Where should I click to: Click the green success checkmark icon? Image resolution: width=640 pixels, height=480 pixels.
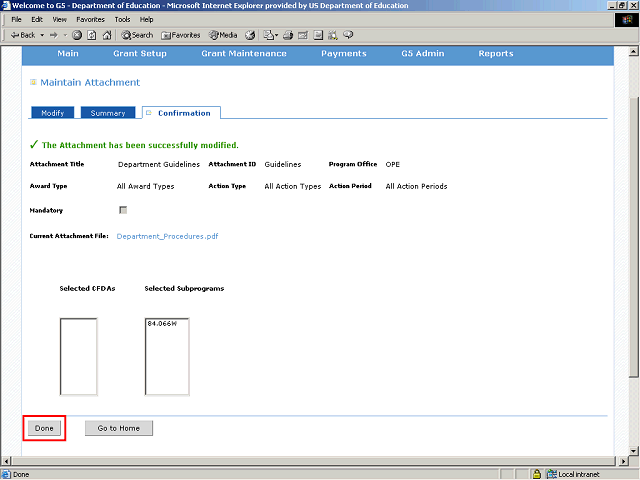click(x=34, y=144)
